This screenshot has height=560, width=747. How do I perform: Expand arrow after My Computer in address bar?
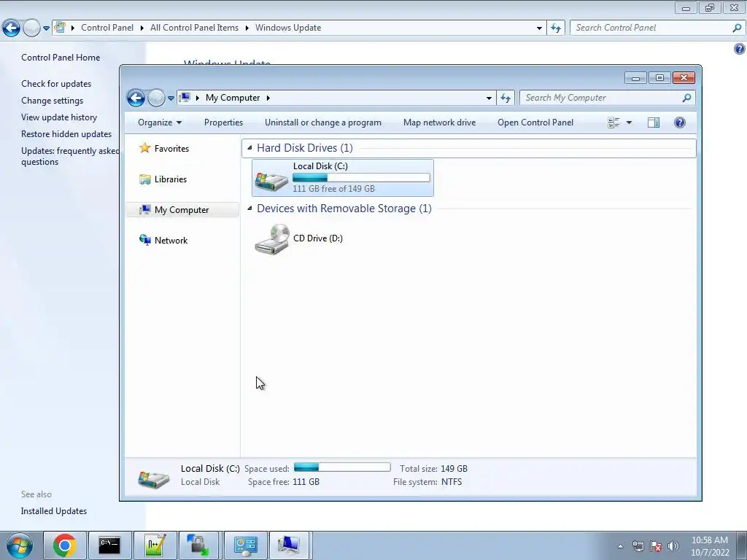268,98
